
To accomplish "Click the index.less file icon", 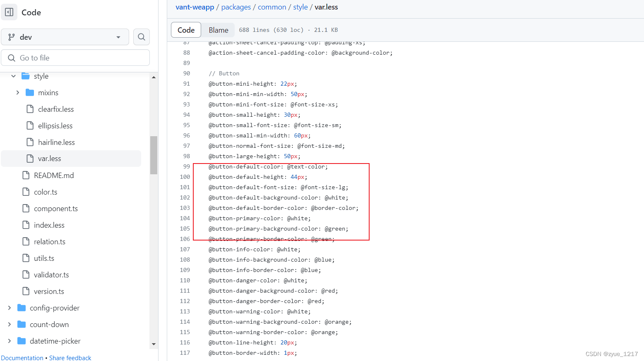I will click(x=26, y=225).
